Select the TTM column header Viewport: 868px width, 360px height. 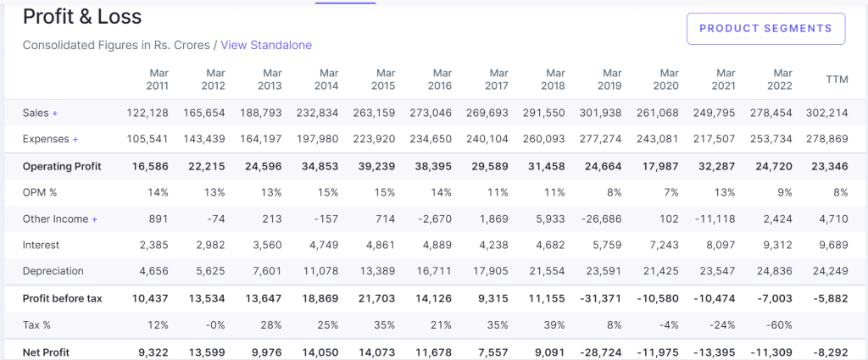837,80
